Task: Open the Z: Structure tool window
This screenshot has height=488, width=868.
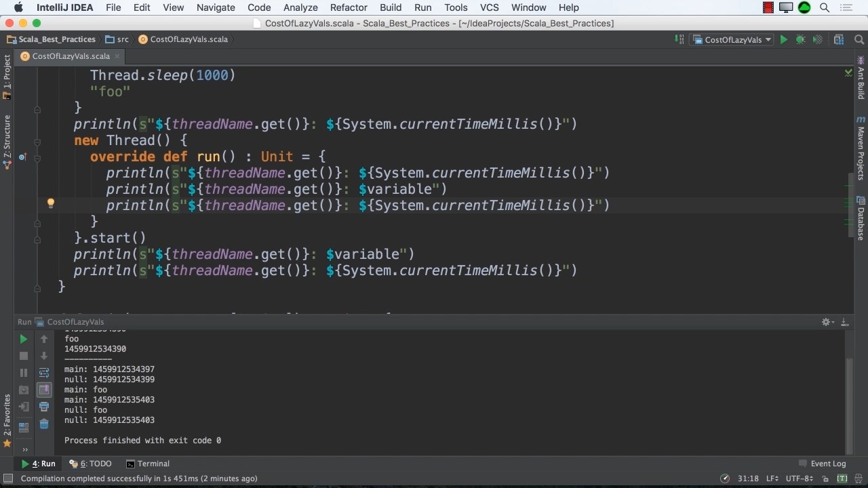Action: pyautogui.click(x=7, y=141)
